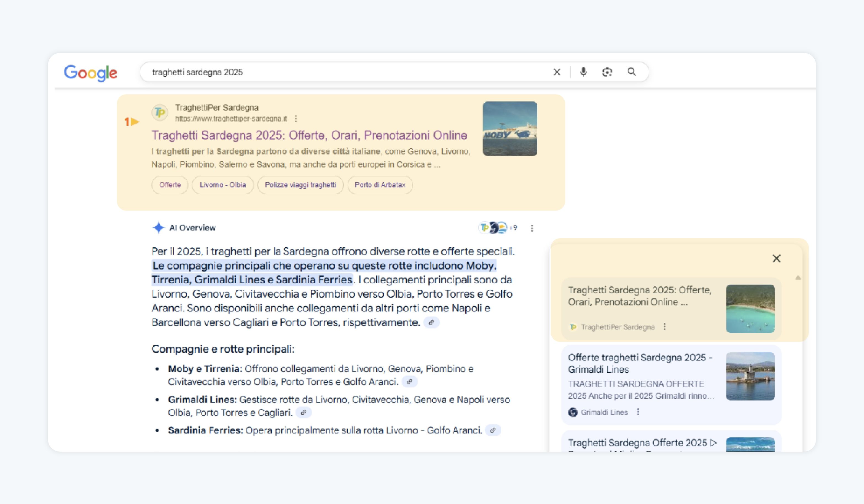Click the source link chip after Sardinia Ferries bullet
The height and width of the screenshot is (504, 864).
pyautogui.click(x=493, y=430)
